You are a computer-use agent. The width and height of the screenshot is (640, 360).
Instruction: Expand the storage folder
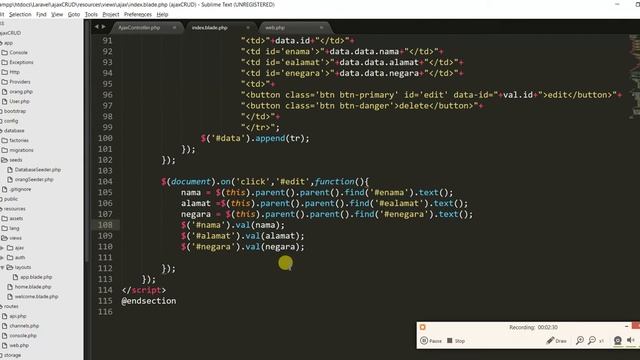[12, 355]
